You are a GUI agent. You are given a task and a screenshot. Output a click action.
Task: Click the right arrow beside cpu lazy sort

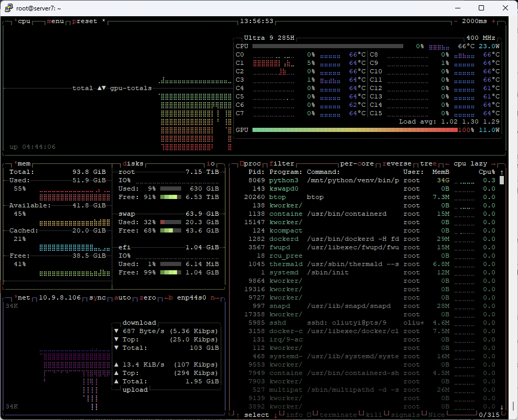click(x=493, y=163)
